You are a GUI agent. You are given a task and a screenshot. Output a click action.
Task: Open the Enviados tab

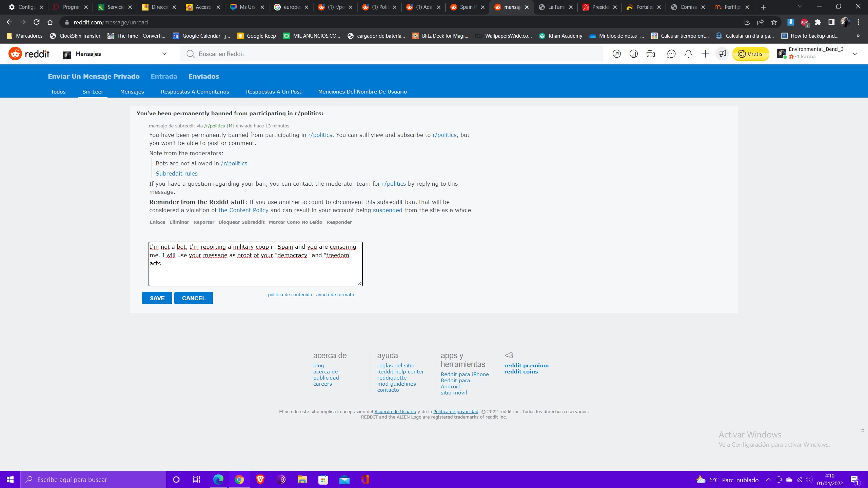204,76
